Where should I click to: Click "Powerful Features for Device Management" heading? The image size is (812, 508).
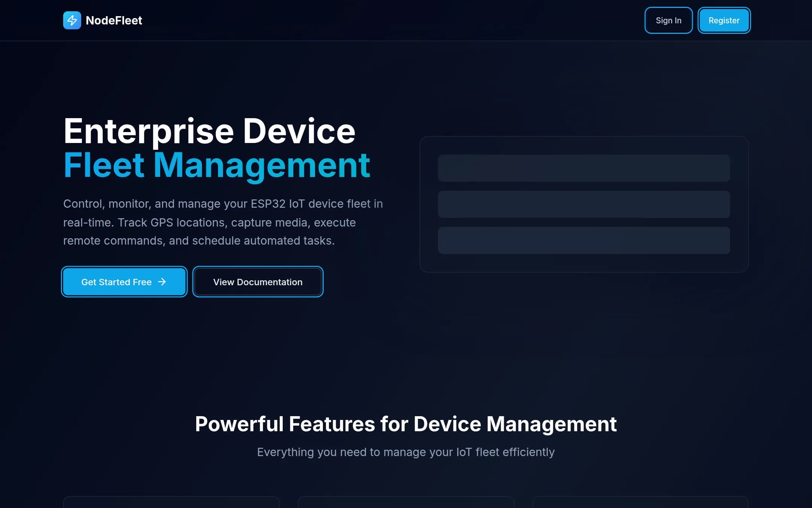[406, 424]
